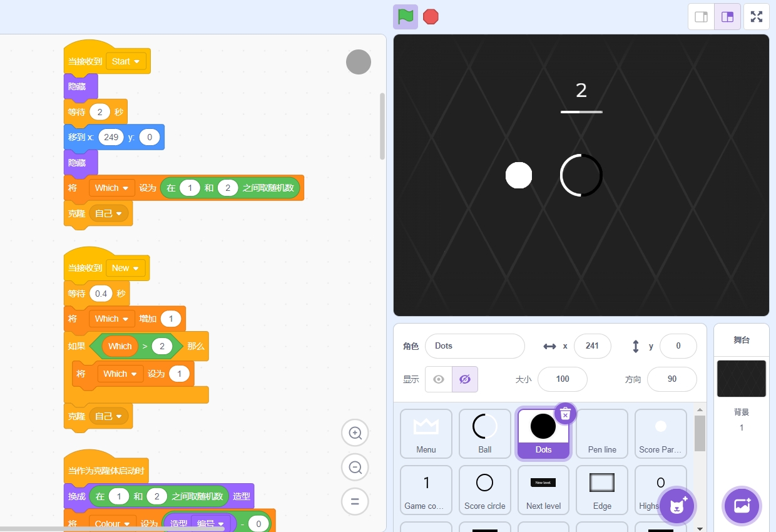This screenshot has width=776, height=532.
Task: Edit the sprite x value 241
Action: 592,346
